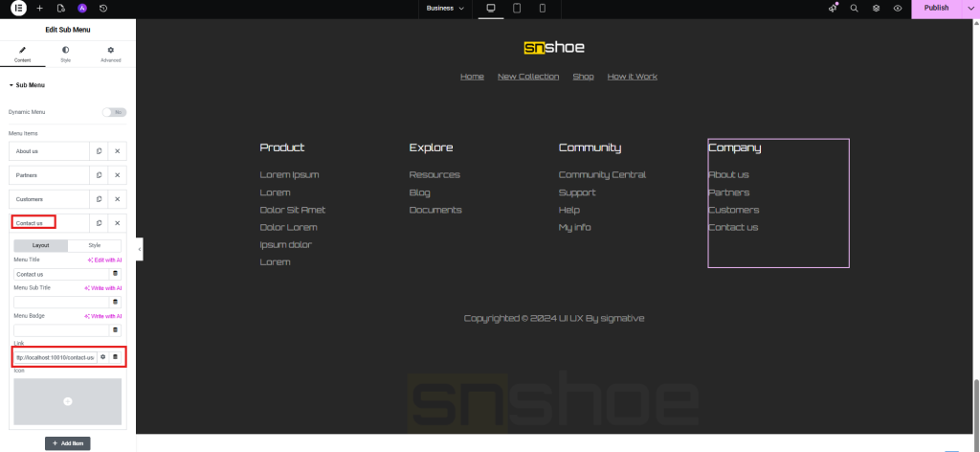Switch to mobile device view
980x452 pixels.
(543, 8)
